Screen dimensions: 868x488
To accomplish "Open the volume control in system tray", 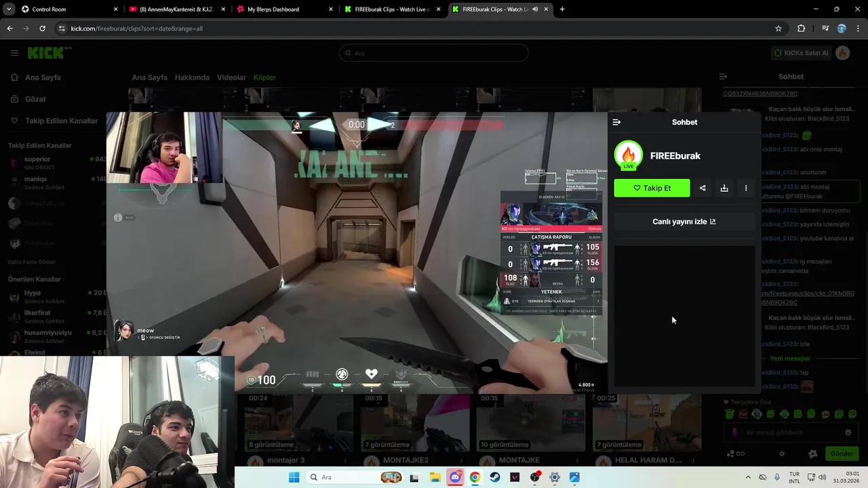I will coord(823,477).
